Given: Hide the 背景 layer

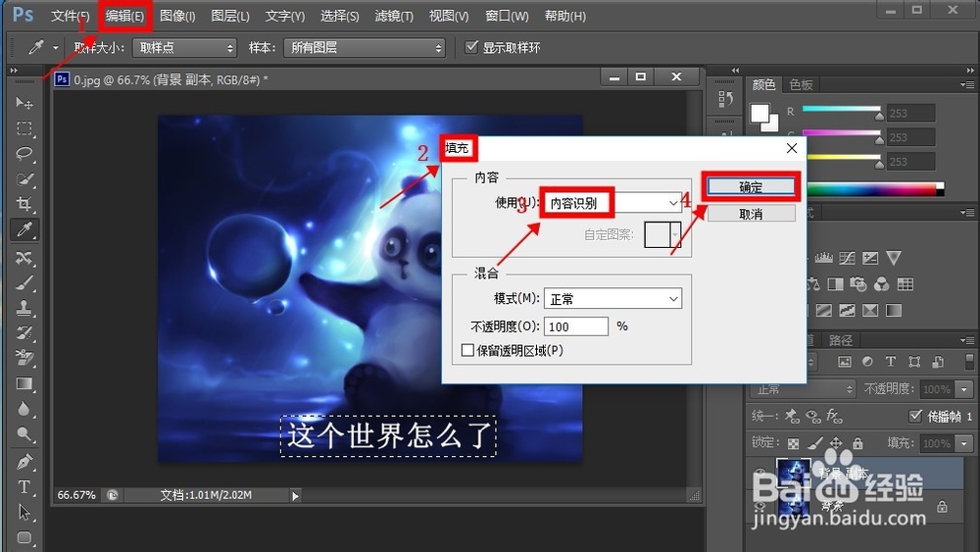Looking at the screenshot, I should click(x=759, y=505).
